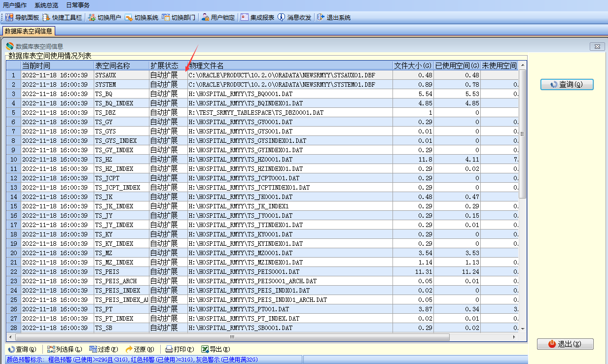Select the 数据库表空间信息 tab
This screenshot has width=608, height=364.
28,31
